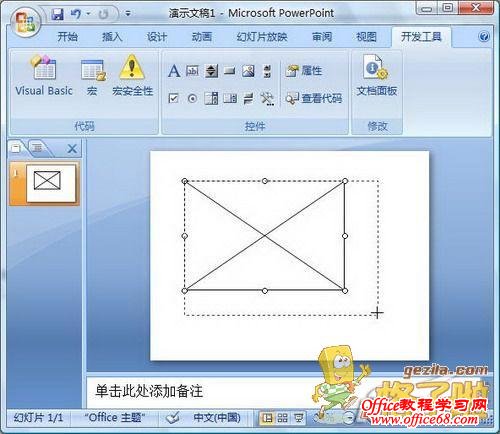This screenshot has width=500, height=434.
Task: Open PowerPoint Help
Action: point(484,37)
